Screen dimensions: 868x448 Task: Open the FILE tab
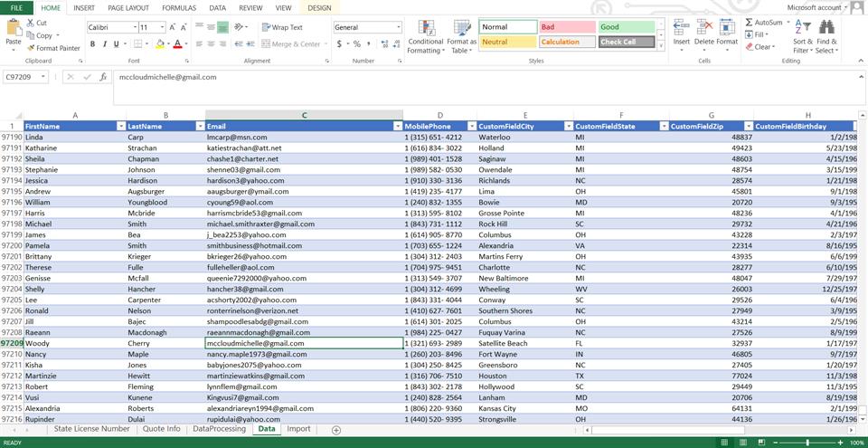pyautogui.click(x=16, y=8)
